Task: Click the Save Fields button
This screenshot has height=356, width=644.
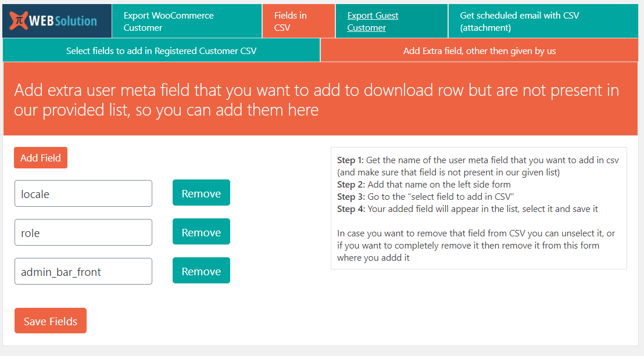Action: coord(51,321)
